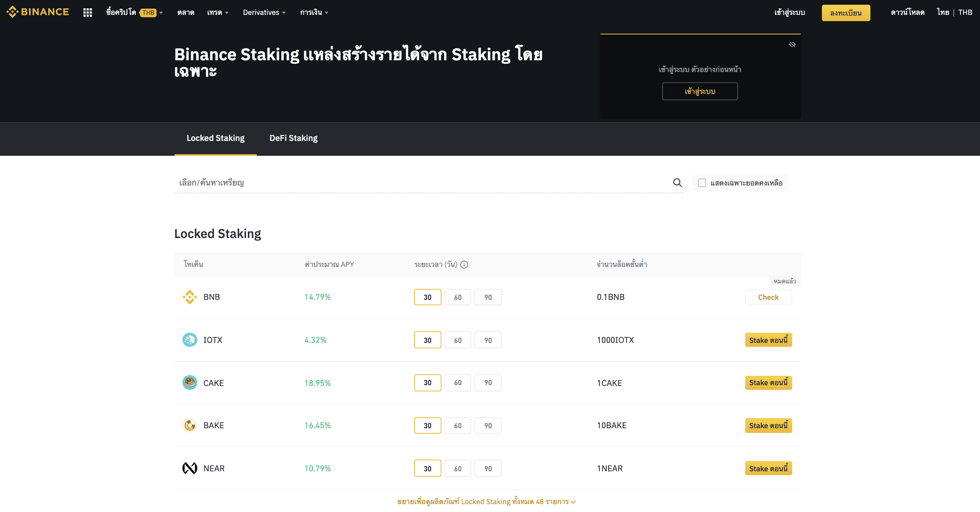Click the duration info icon

click(x=464, y=265)
